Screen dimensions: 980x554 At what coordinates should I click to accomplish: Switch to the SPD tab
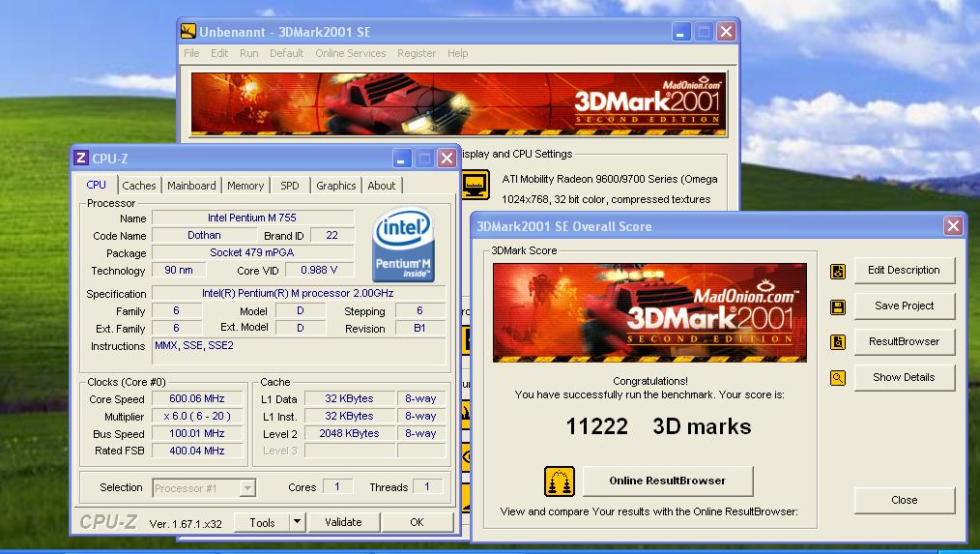(x=289, y=186)
